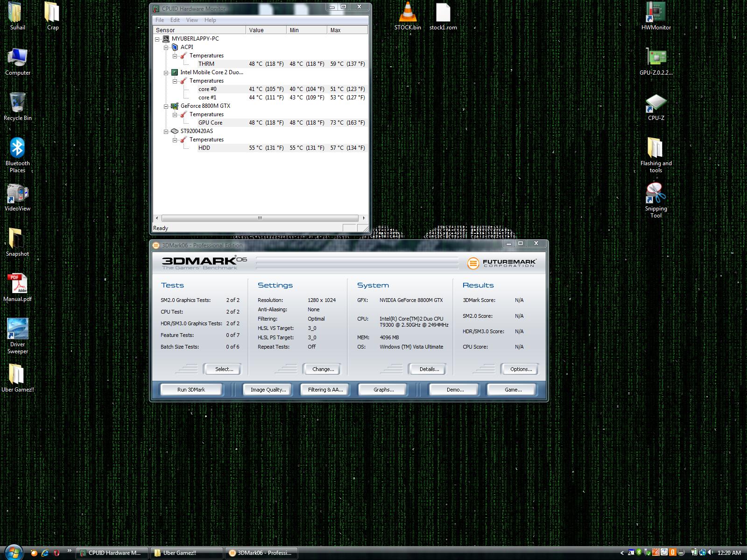Open Image Quality... in 3DMark06

click(x=268, y=390)
